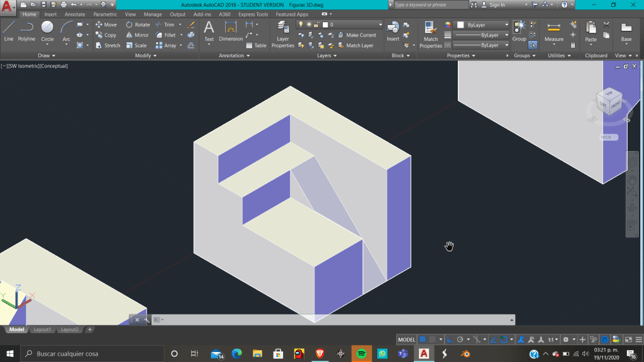Open the ByLayer object color selector
This screenshot has width=644, height=362.
click(482, 25)
